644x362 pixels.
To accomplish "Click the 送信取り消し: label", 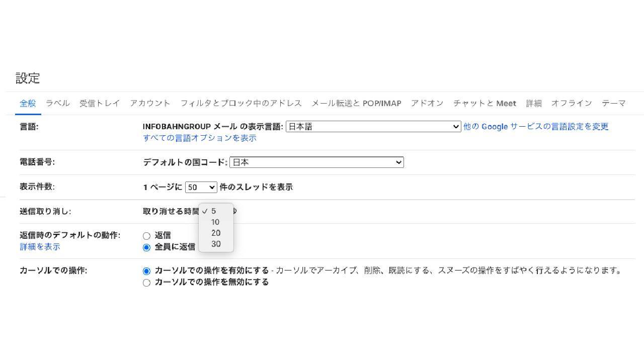I will coord(45,211).
